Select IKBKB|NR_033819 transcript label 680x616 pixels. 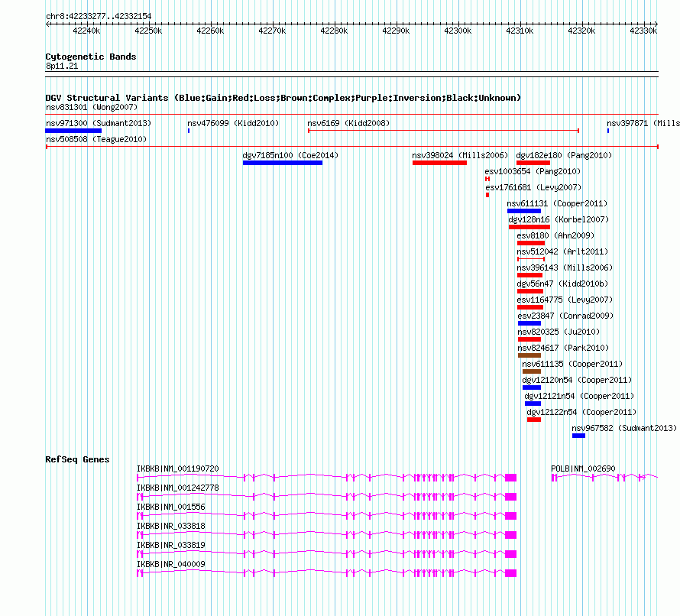pyautogui.click(x=171, y=545)
